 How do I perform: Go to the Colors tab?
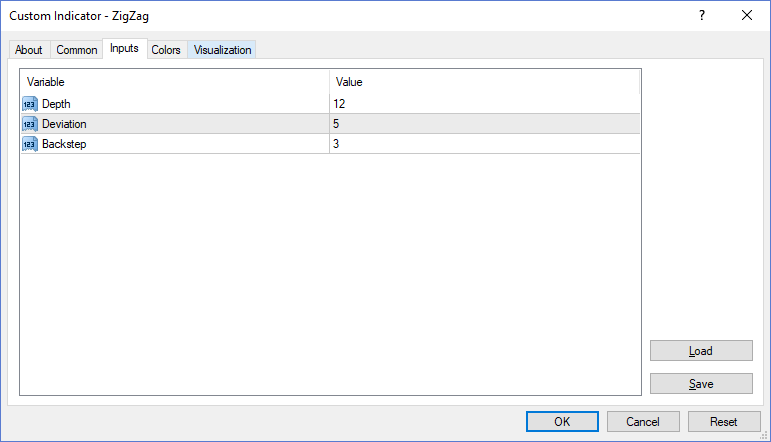pos(166,50)
